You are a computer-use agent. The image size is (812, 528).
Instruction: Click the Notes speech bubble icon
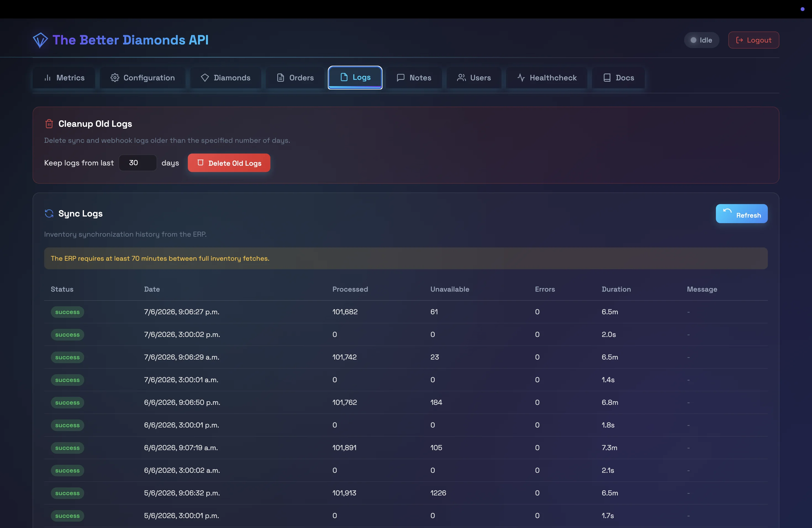click(400, 78)
